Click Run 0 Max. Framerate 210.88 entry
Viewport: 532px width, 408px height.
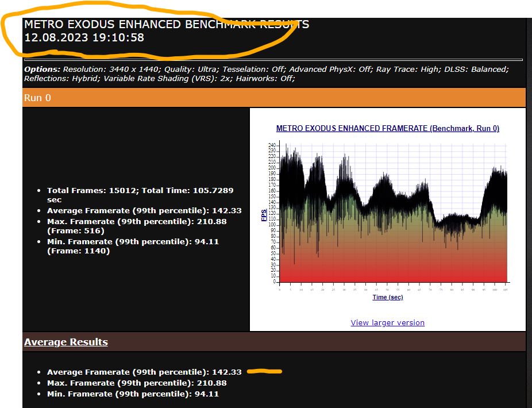click(137, 226)
